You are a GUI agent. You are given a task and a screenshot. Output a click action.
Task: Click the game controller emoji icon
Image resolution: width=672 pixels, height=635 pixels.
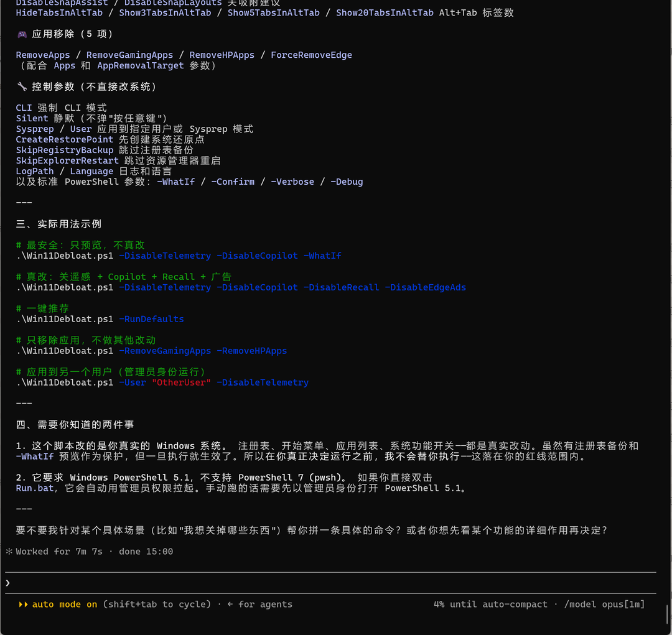pyautogui.click(x=22, y=34)
